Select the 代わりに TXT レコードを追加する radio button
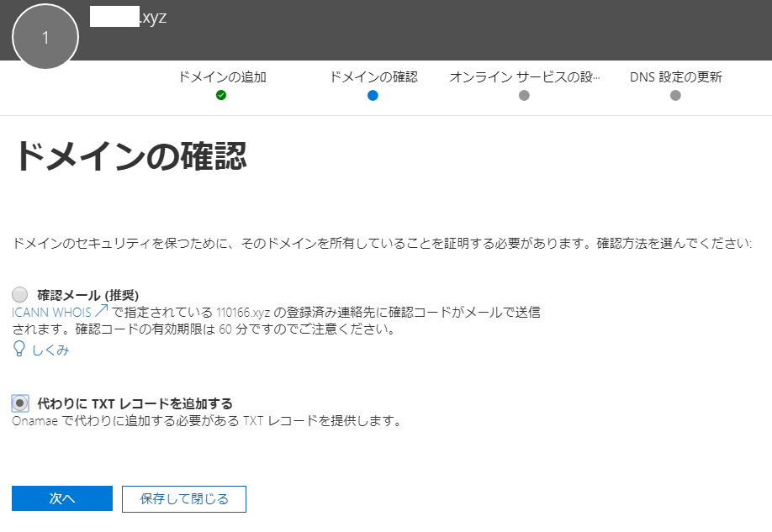 click(x=19, y=403)
